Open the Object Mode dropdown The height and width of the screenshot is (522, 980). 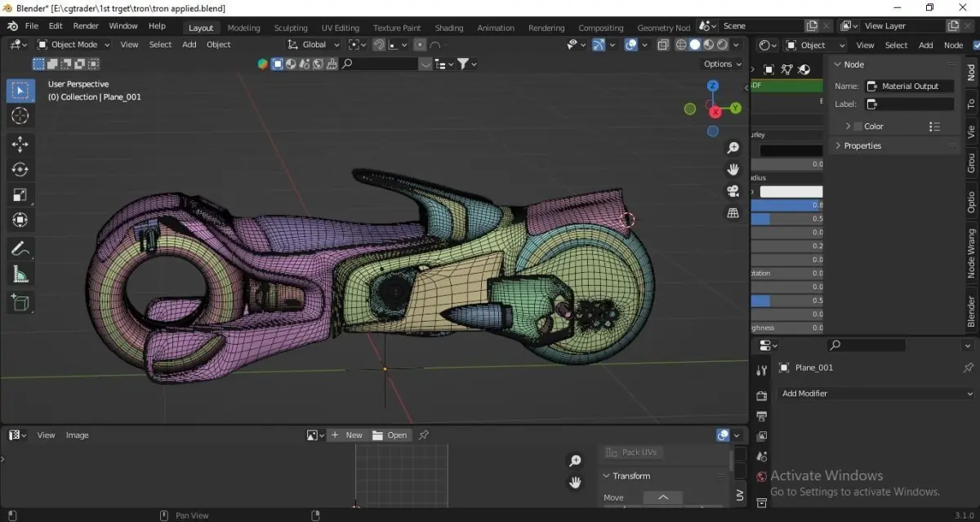tap(73, 45)
